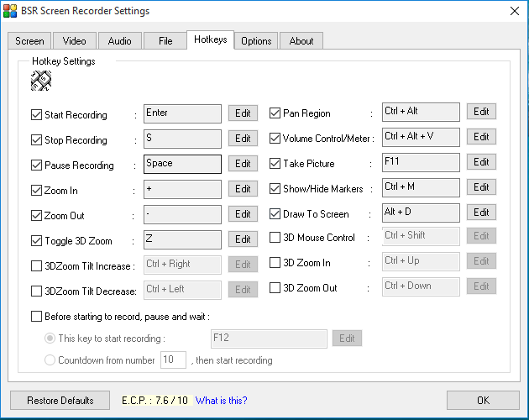Click the Zoom In hotkey field showing +

[182, 189]
